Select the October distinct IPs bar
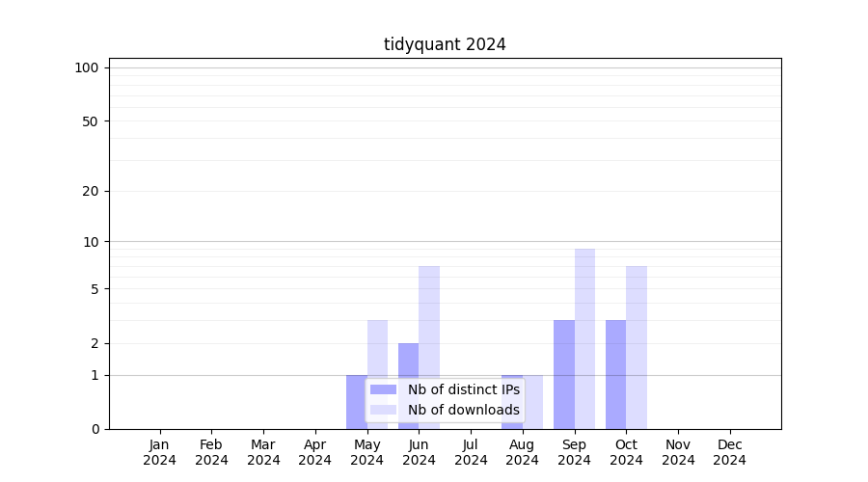Screen dimensions: 868x482 pyautogui.click(x=615, y=374)
